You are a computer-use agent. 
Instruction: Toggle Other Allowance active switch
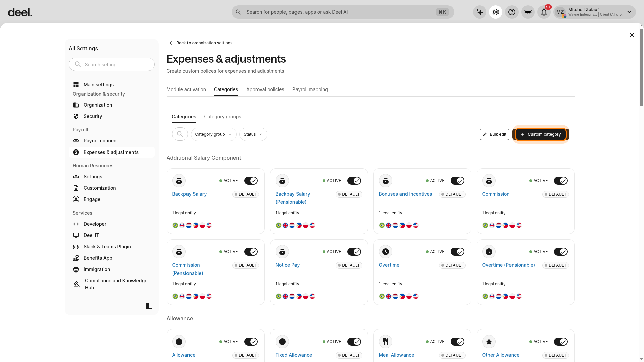561,342
